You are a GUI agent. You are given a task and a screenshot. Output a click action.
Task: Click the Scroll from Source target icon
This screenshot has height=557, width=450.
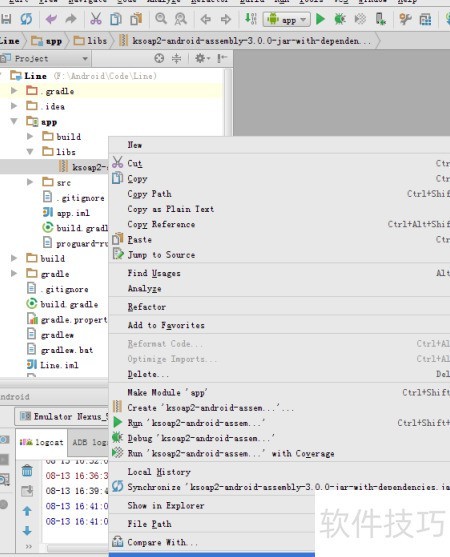coord(159,58)
